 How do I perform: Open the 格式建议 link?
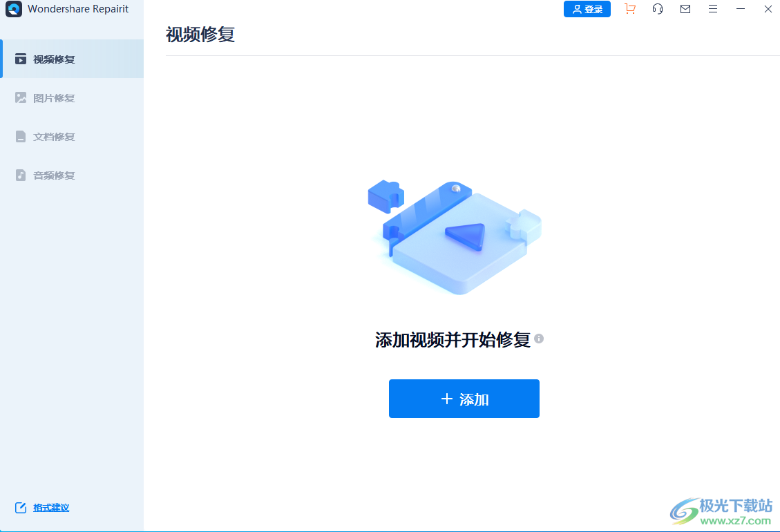[51, 508]
